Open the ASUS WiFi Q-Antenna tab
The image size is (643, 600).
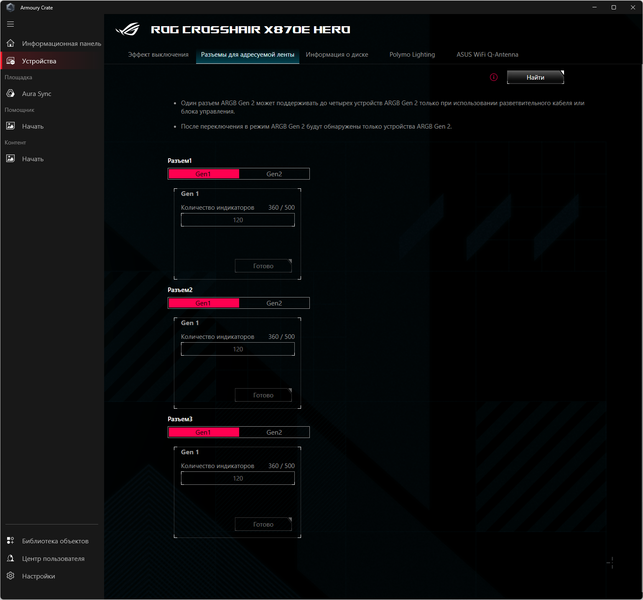click(487, 55)
